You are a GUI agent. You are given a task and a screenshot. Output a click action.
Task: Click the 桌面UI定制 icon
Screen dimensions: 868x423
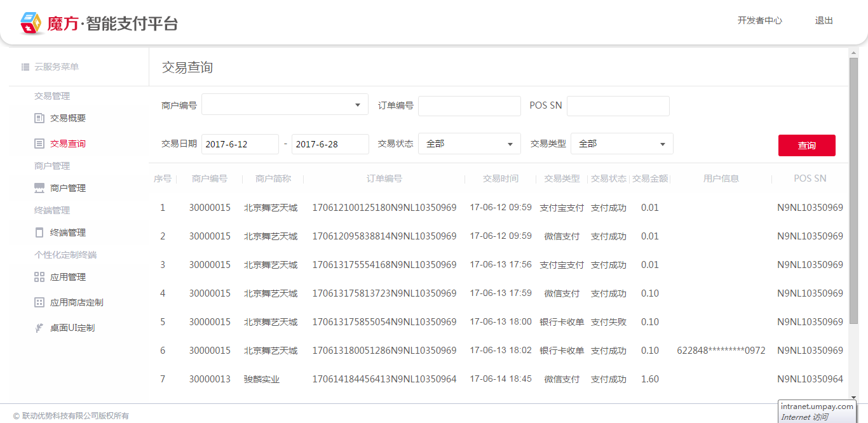(x=39, y=328)
